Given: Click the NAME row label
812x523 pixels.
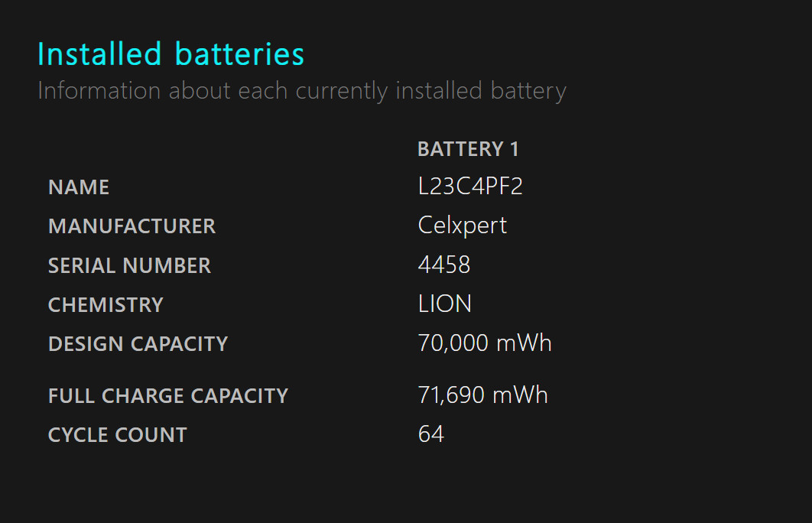Looking at the screenshot, I should point(79,187).
